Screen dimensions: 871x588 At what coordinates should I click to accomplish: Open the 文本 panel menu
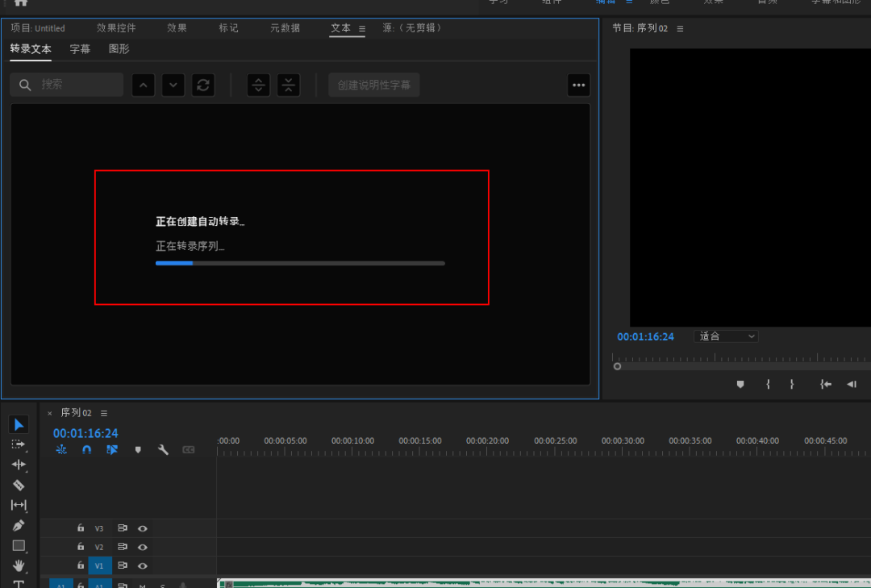point(362,28)
